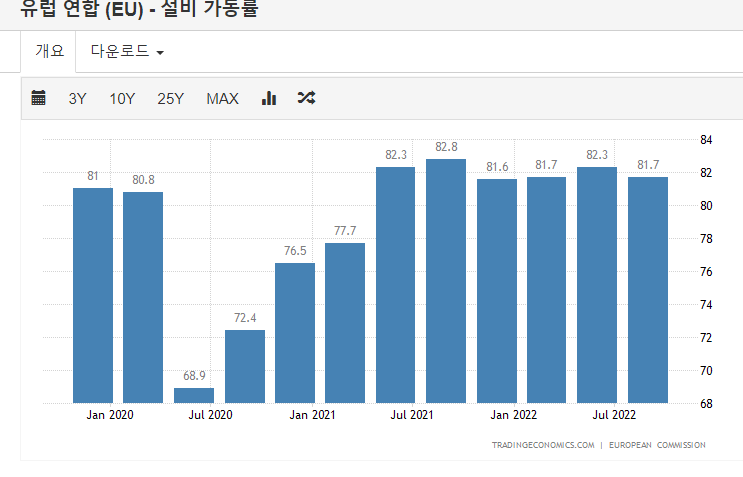The height and width of the screenshot is (477, 743).
Task: Click the last bar in the chart
Action: tap(648, 290)
